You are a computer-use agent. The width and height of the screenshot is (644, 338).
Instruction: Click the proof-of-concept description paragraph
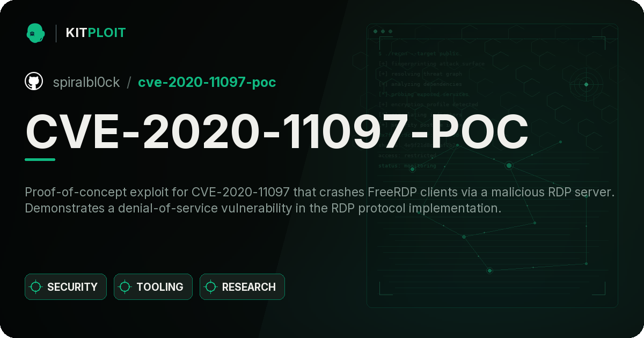[x=319, y=200]
